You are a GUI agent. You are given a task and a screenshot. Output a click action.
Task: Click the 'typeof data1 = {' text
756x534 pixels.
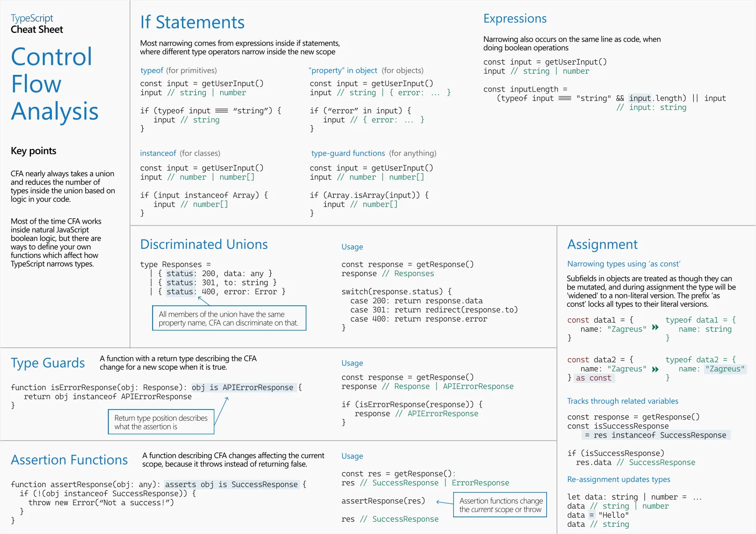pos(700,320)
